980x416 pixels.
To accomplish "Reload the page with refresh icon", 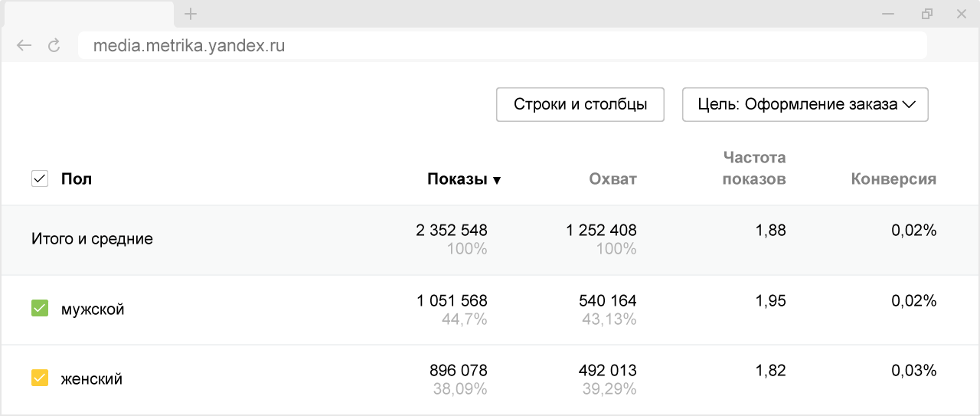I will [54, 46].
